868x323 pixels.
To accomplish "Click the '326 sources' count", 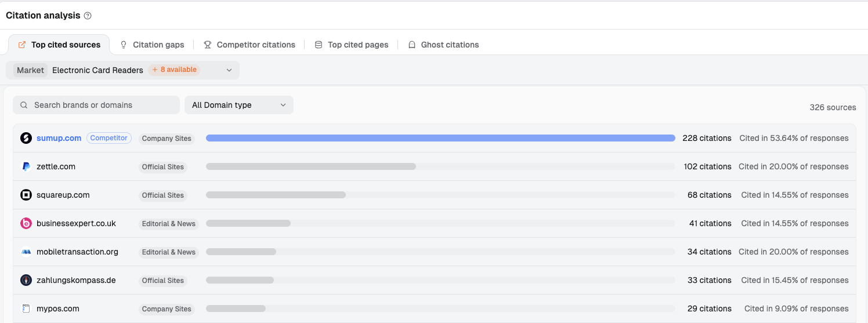I will click(x=833, y=107).
